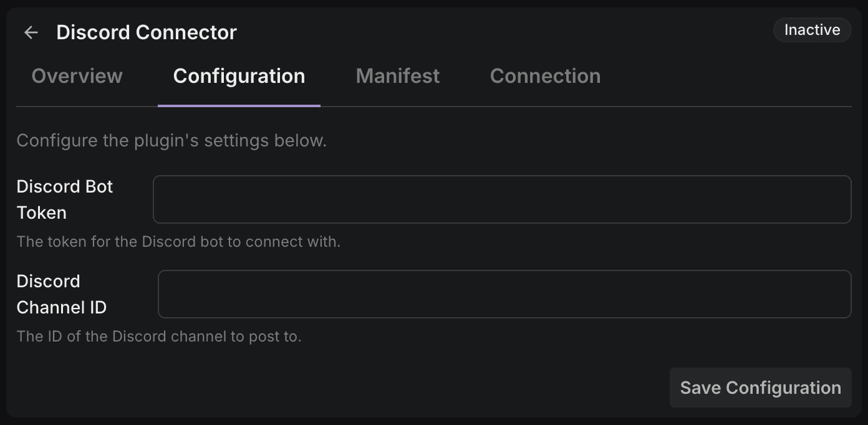868x425 pixels.
Task: Switch to the Manifest tab
Action: (x=397, y=75)
